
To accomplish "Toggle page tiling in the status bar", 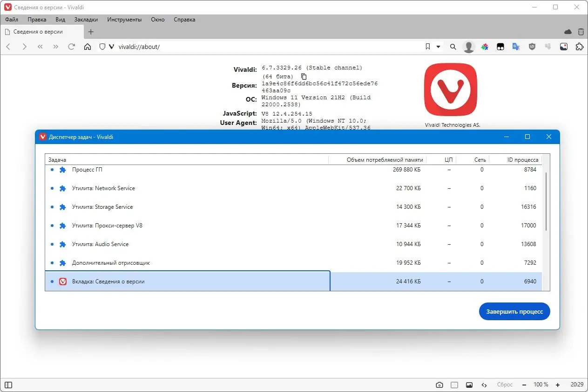I will click(454, 385).
